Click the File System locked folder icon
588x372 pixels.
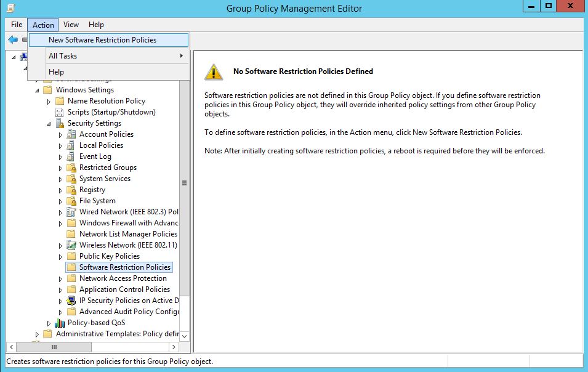pos(71,201)
